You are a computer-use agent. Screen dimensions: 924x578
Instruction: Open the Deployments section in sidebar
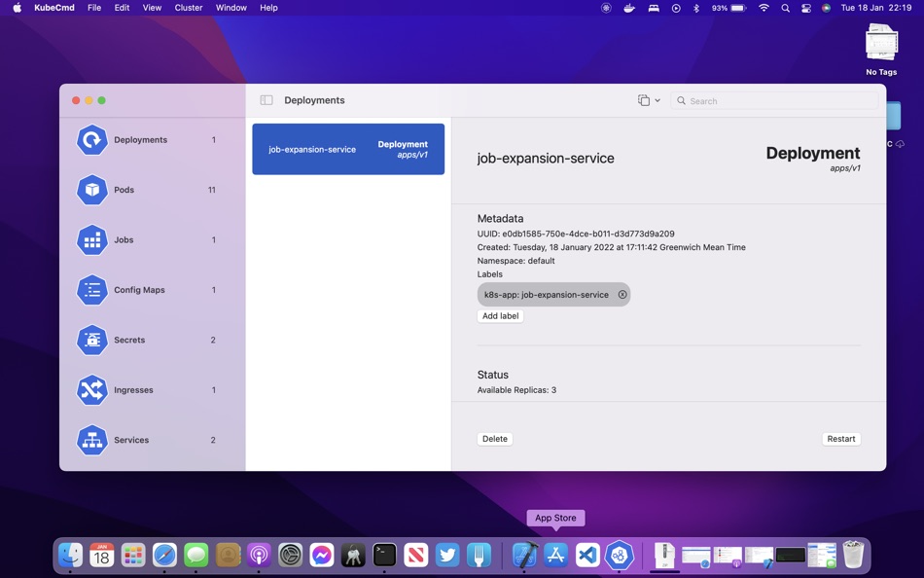[x=146, y=140]
